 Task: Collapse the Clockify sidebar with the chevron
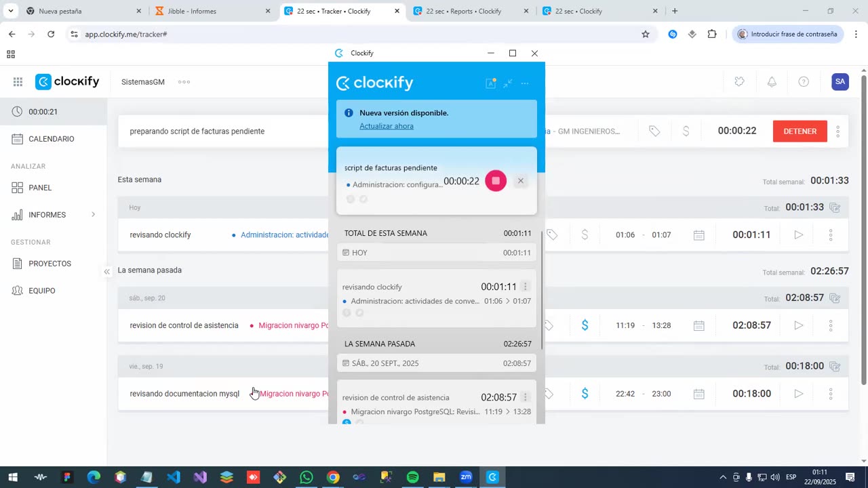(x=106, y=272)
